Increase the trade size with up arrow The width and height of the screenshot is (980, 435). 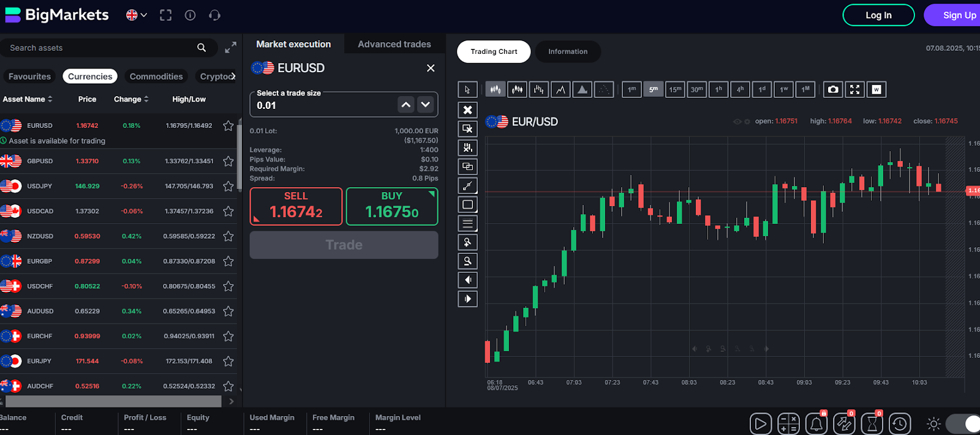coord(406,105)
